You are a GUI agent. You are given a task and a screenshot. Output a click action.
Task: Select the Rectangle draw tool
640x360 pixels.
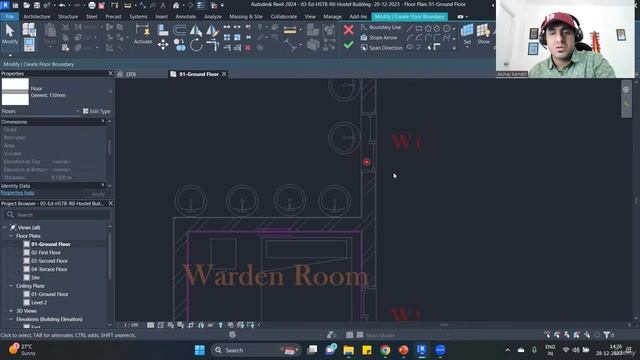(x=419, y=28)
